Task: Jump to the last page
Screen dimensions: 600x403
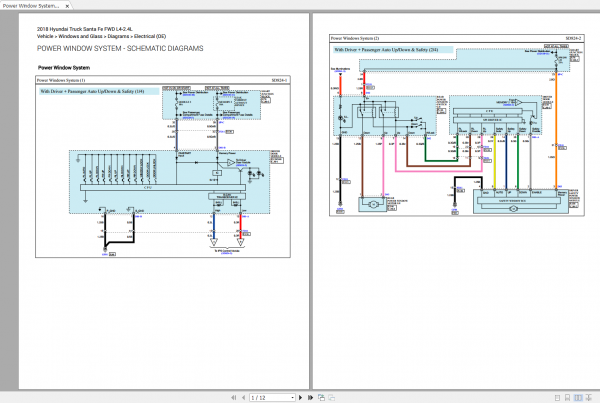Action: [x=310, y=398]
